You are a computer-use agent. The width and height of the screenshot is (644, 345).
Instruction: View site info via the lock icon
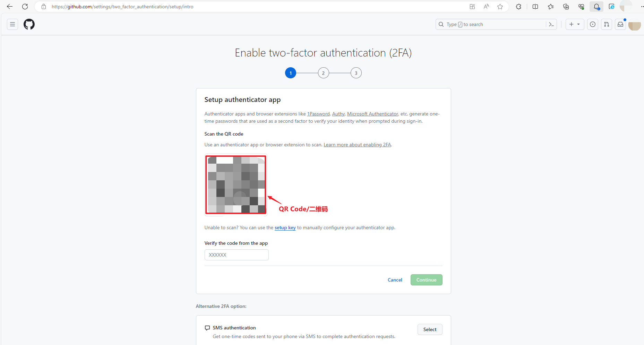44,7
